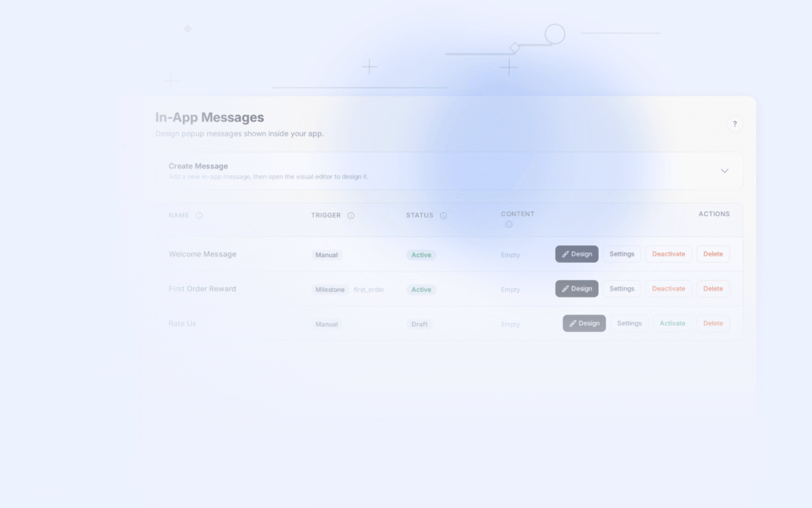Open Design editor for Welcome Message
This screenshot has width=812, height=508.
click(576, 254)
